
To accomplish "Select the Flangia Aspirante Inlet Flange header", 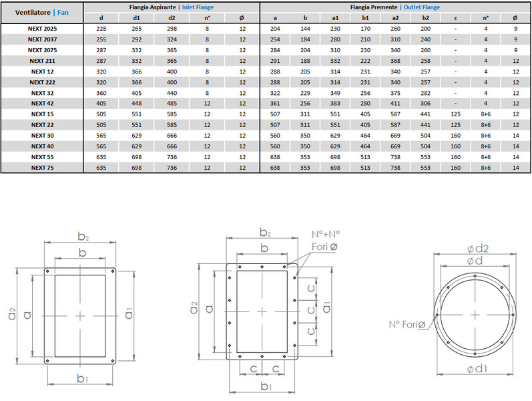I will click(172, 7).
